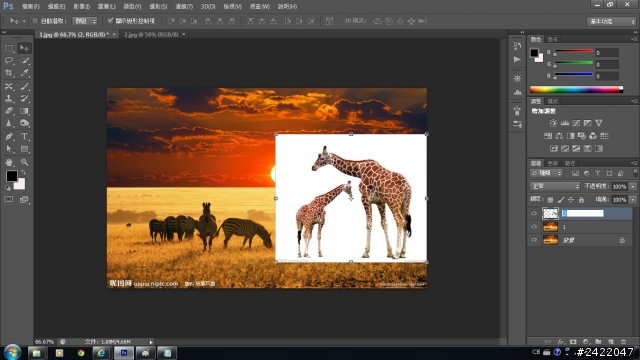Toggle lock transparent pixels

(550, 200)
